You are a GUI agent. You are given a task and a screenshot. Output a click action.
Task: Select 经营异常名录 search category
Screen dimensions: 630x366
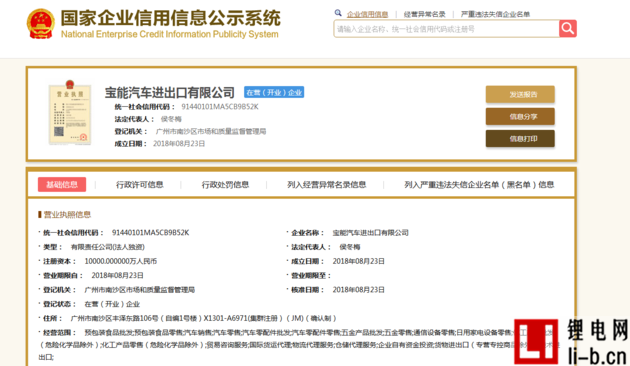click(424, 14)
